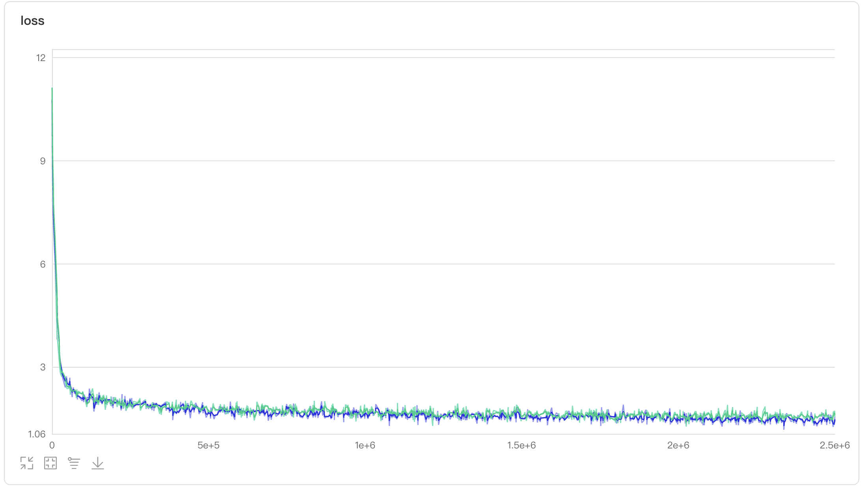The image size is (868, 491).
Task: Click the x-axis label 0
Action: click(52, 446)
